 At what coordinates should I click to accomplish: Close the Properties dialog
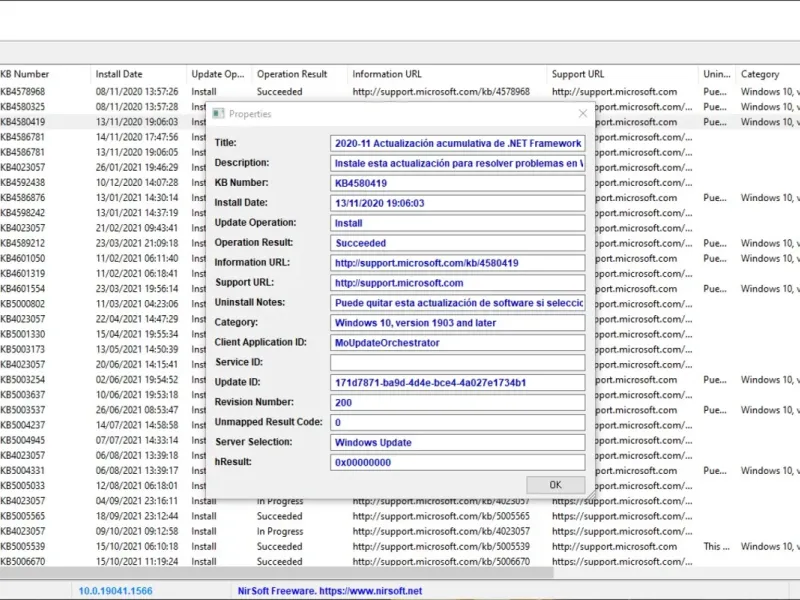[583, 114]
